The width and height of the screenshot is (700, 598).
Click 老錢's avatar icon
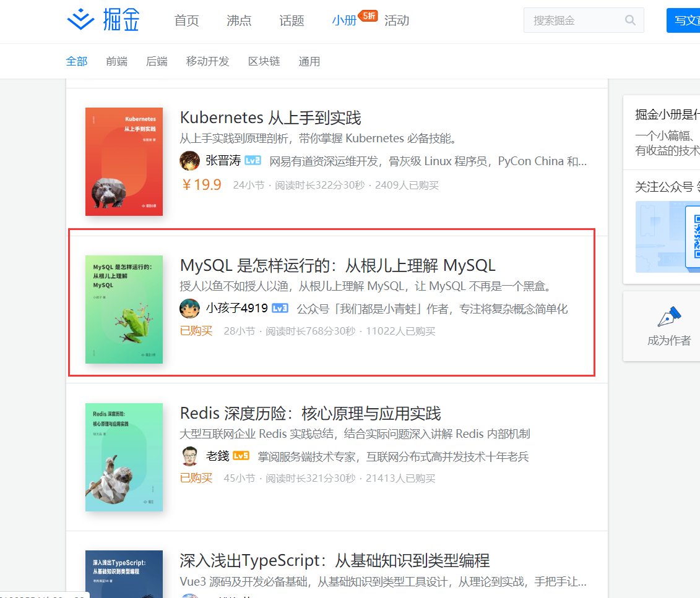(x=190, y=456)
